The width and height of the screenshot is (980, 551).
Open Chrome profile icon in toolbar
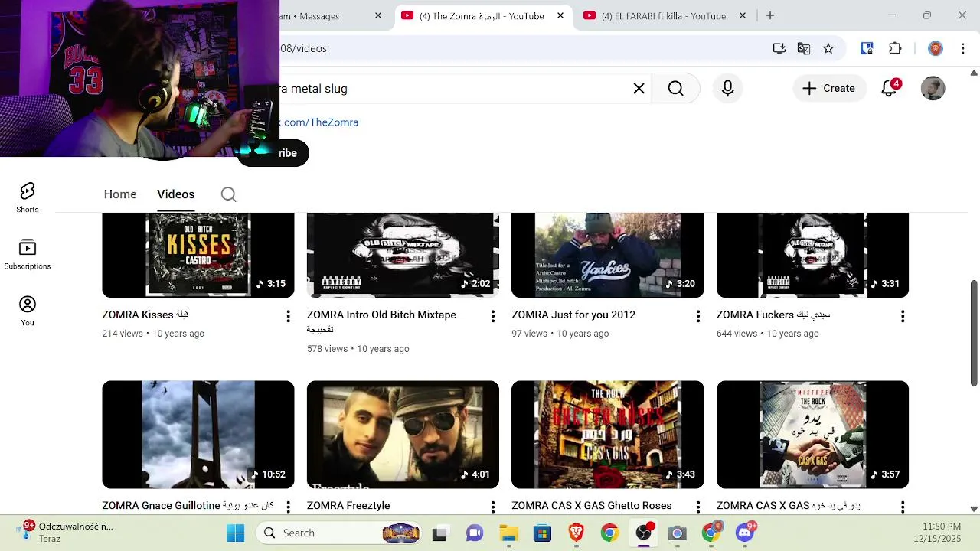pos(935,48)
